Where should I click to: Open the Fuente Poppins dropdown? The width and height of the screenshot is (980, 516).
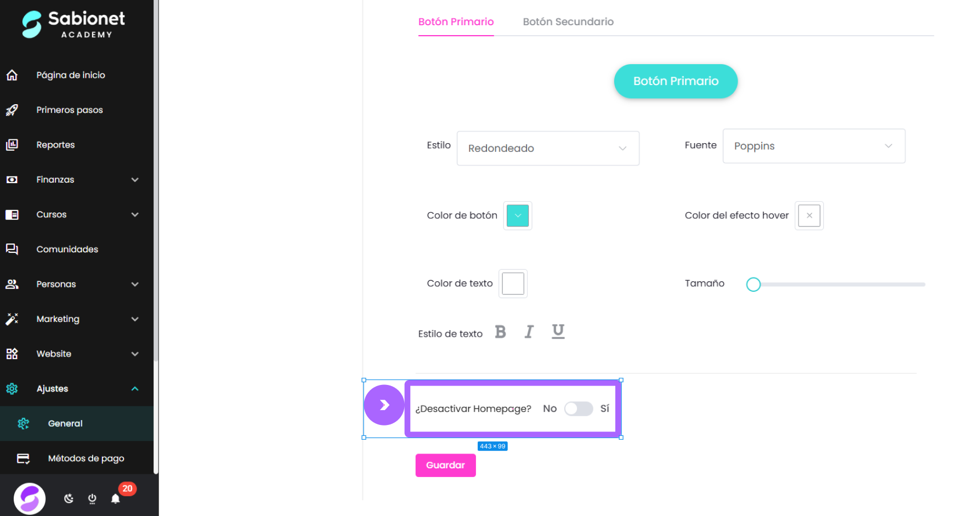tap(814, 146)
